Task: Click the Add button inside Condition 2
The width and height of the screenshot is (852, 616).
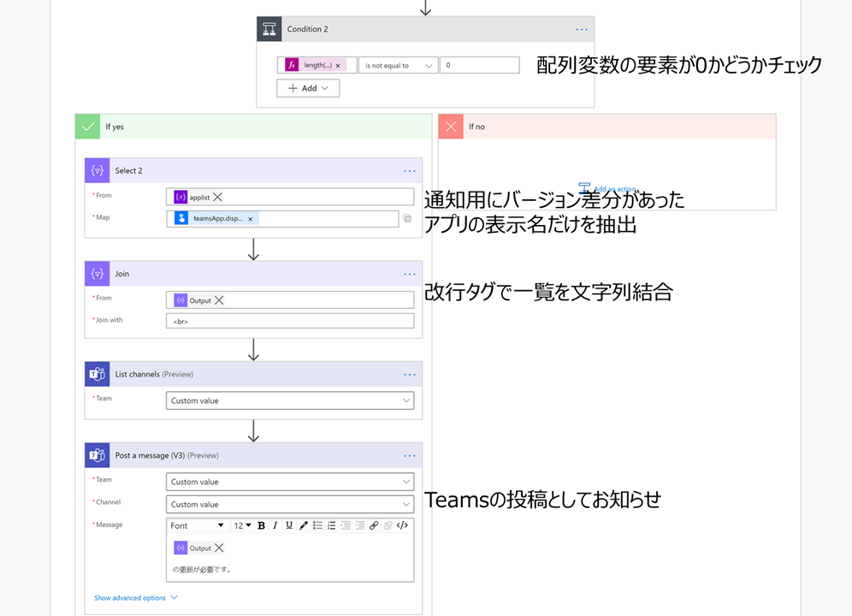Action: [307, 87]
